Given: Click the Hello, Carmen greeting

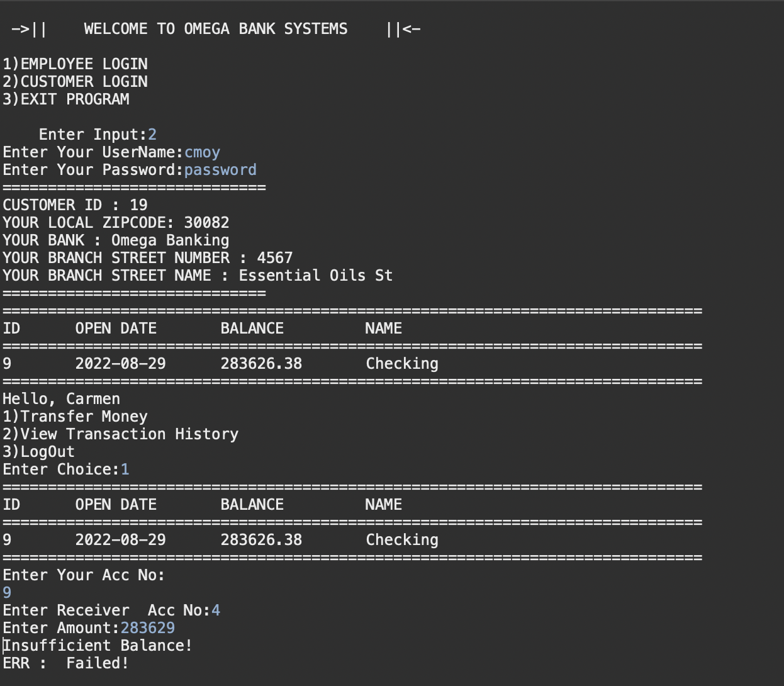Looking at the screenshot, I should coord(62,398).
